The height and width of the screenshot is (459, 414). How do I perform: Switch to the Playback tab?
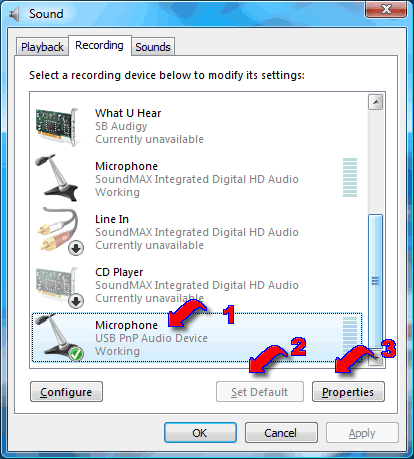pos(42,47)
